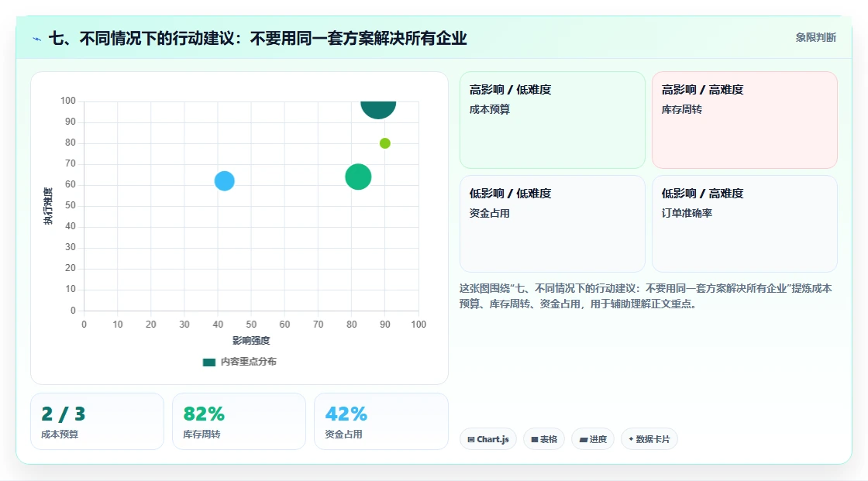Open the 低影响 / 低难度 quadrant card
Screen dimensions: 868x481
[553, 224]
